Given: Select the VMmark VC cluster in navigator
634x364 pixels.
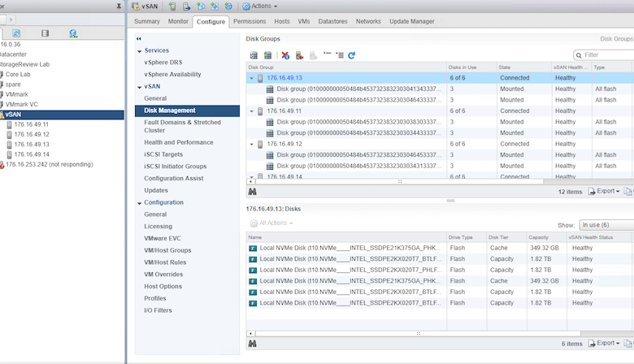Looking at the screenshot, I should (x=21, y=104).
